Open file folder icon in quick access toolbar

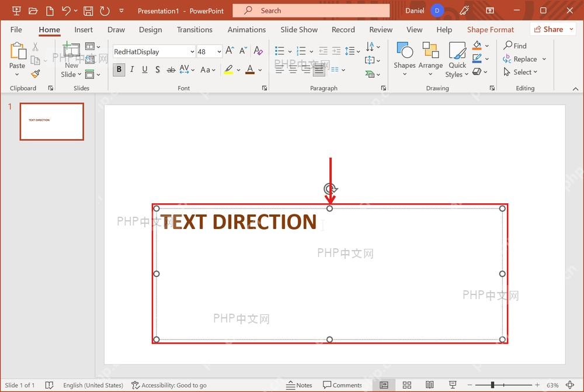[33, 11]
